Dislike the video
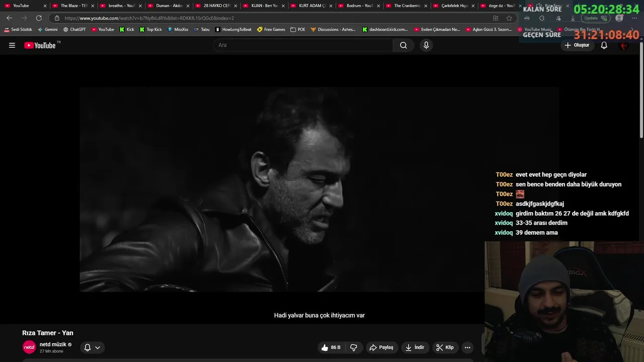The image size is (644, 362). click(x=354, y=347)
